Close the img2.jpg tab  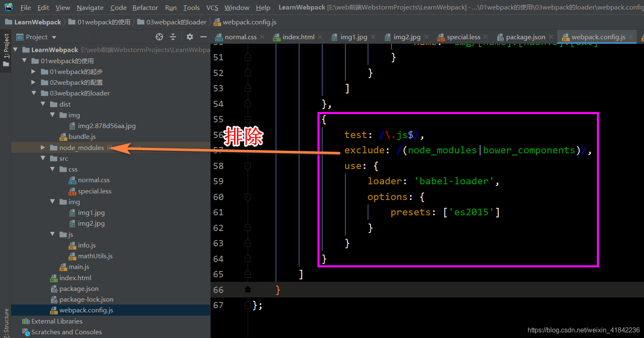426,37
